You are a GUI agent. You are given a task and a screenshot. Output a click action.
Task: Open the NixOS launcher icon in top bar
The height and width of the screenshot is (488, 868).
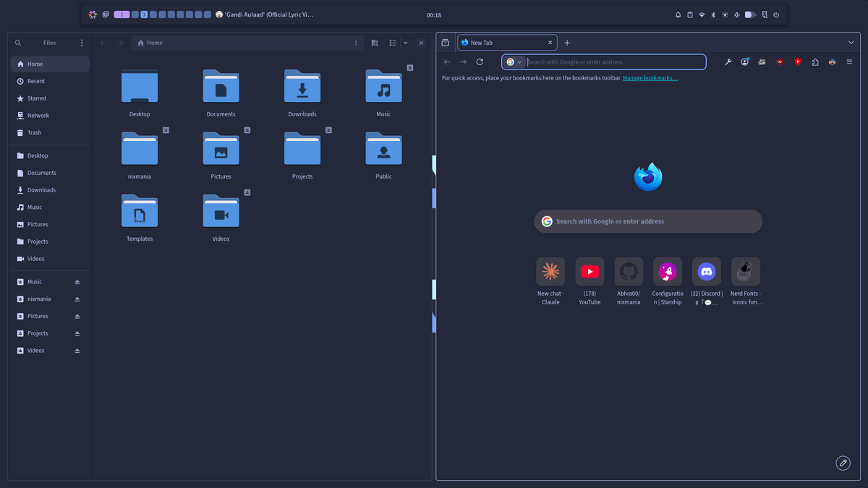pos(93,14)
